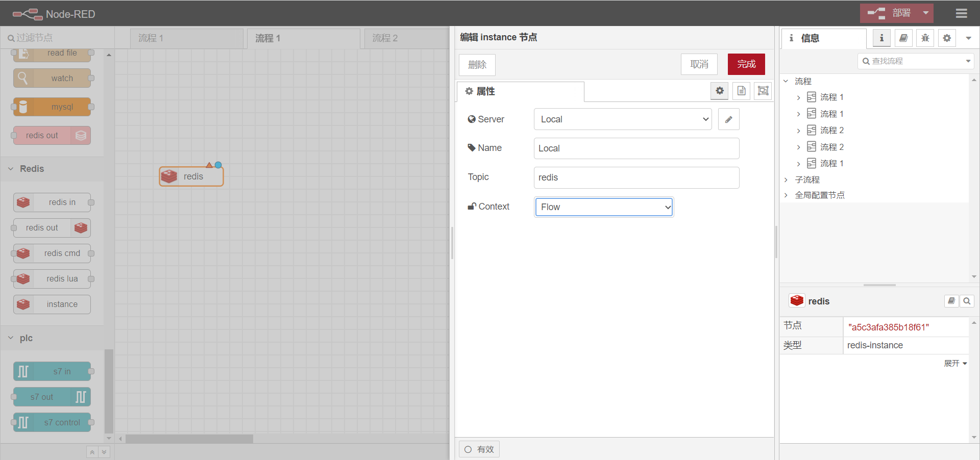Open the main hamburger menu
980x460 pixels.
[x=962, y=13]
